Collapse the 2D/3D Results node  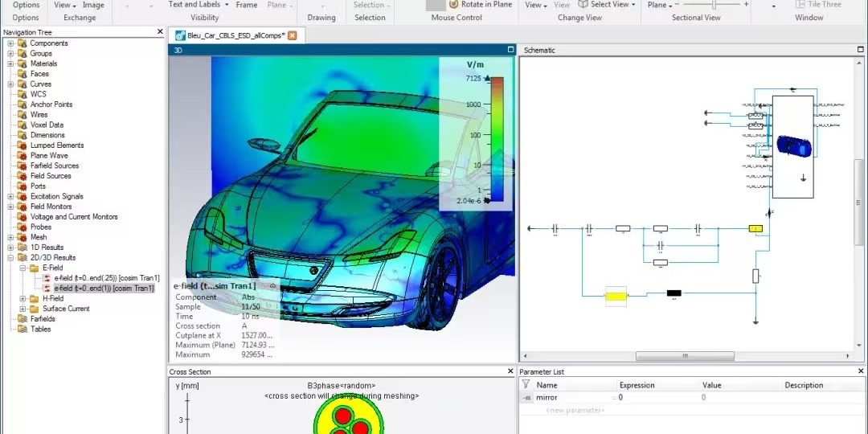(x=10, y=258)
